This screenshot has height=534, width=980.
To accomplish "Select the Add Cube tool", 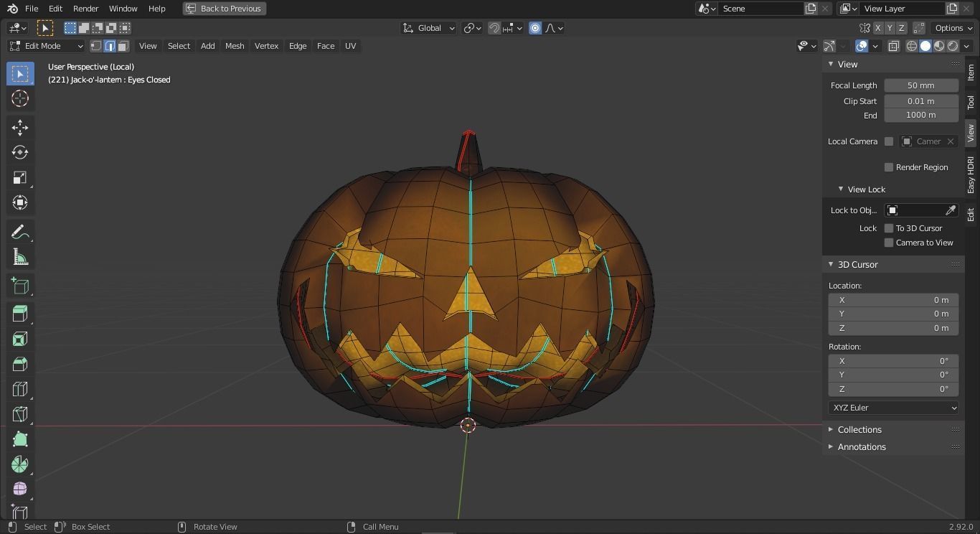I will pos(20,286).
